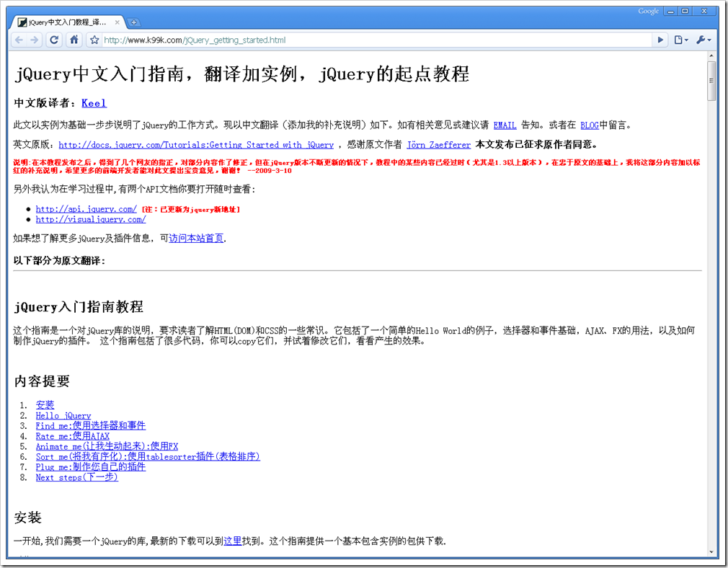Click the browser Back arrow
The width and height of the screenshot is (728, 568).
[19, 40]
